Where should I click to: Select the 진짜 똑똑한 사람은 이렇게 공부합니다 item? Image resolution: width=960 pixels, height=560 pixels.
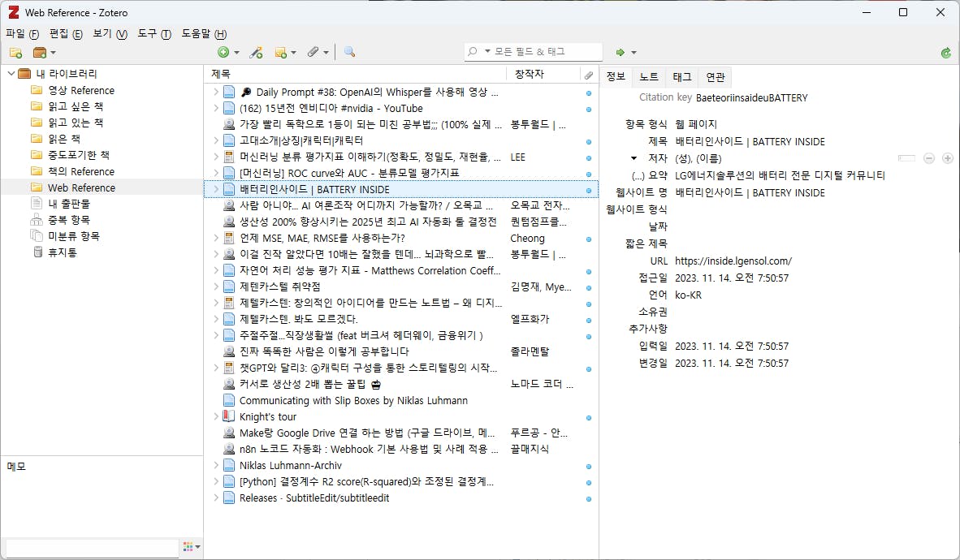[x=401, y=352]
